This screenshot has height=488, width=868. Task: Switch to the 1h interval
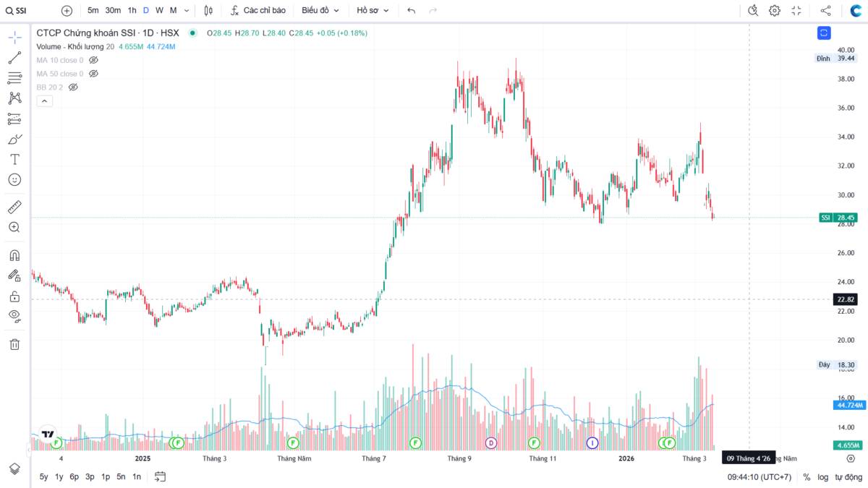132,11
